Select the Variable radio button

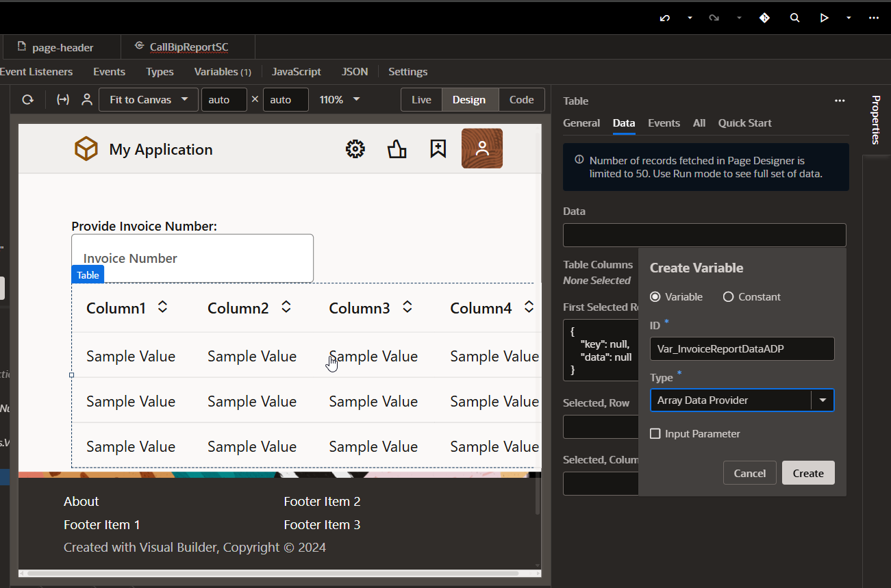point(655,296)
